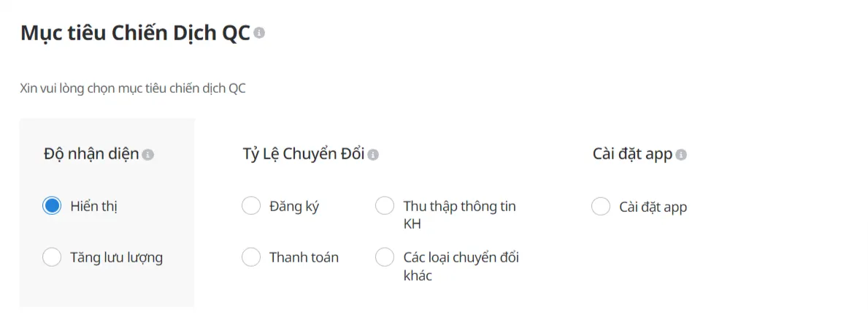The height and width of the screenshot is (328, 868).
Task: Click info icon beside Cài đặt app heading
Action: [x=682, y=155]
